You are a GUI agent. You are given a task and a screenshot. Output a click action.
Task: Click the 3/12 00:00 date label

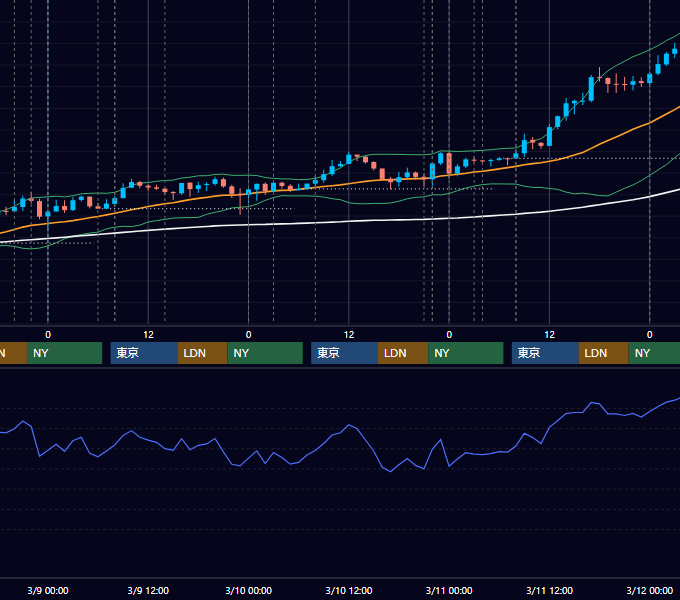(x=650, y=590)
